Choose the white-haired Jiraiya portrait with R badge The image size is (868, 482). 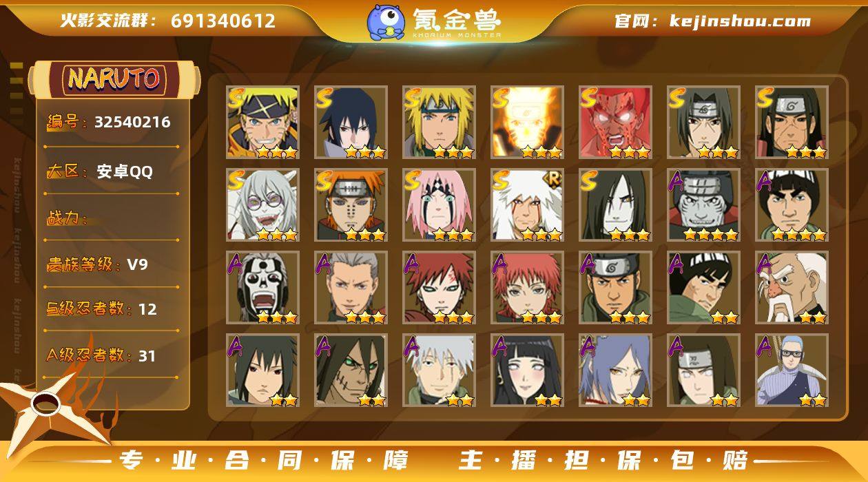point(527,205)
